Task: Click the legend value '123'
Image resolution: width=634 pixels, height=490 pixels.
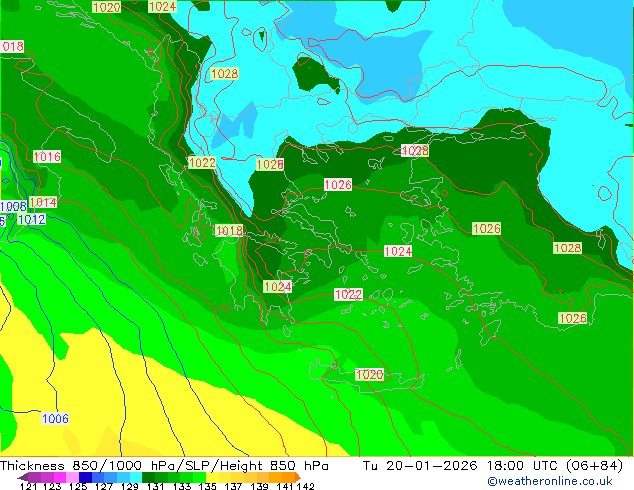Action: [x=52, y=486]
